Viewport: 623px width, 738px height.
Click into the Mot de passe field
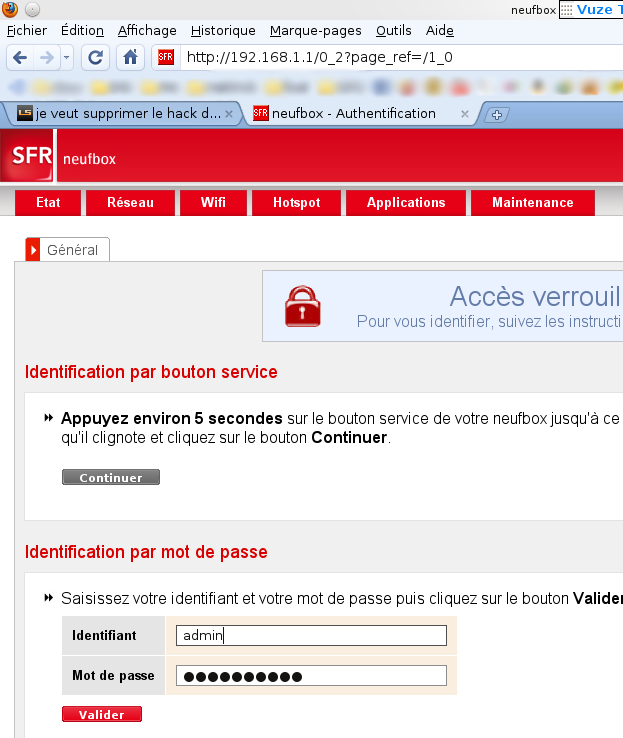tap(311, 676)
